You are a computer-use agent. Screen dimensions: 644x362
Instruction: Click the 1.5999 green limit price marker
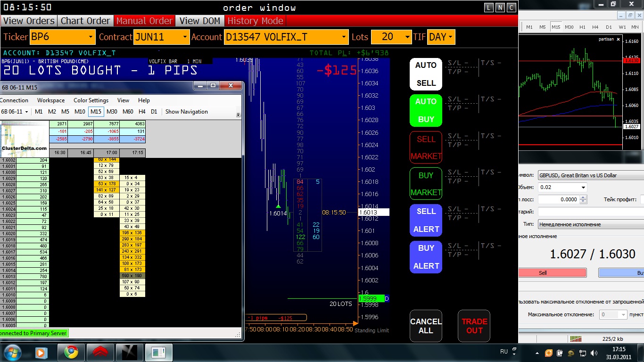click(x=372, y=299)
